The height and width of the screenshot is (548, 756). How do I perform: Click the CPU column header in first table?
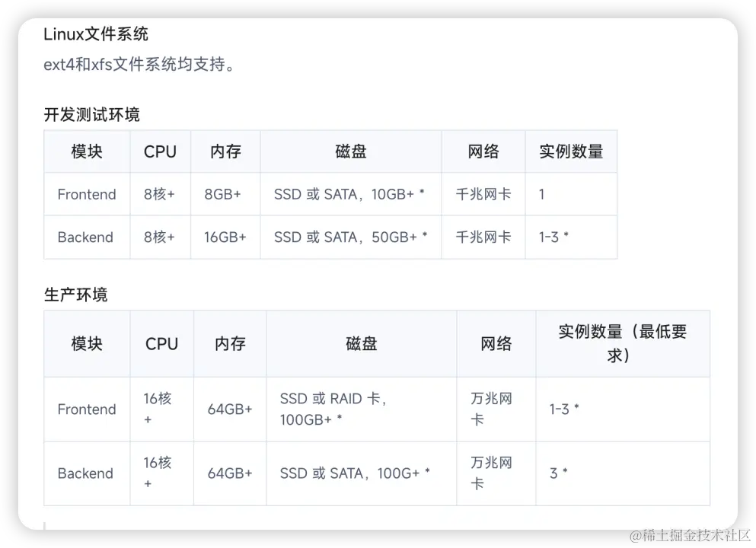point(160,151)
